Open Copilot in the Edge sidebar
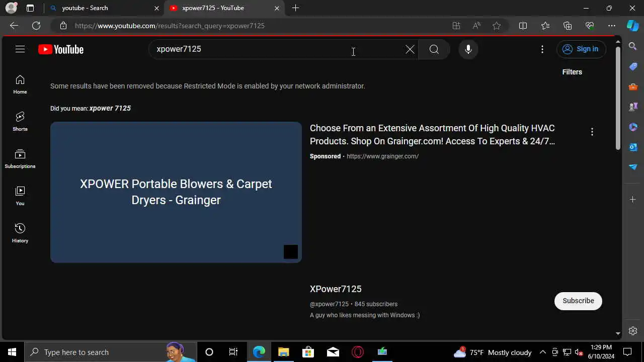 tap(633, 26)
